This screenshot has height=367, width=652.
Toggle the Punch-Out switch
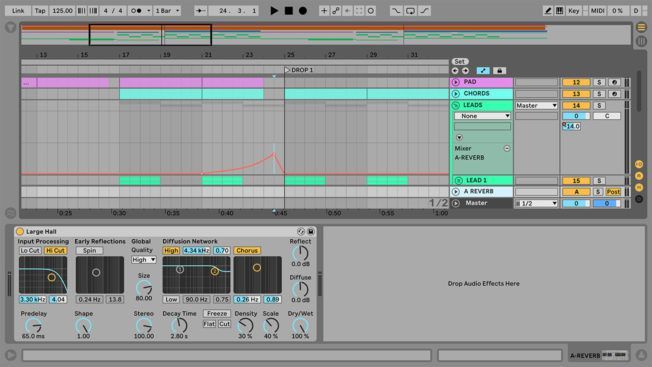pyautogui.click(x=424, y=11)
